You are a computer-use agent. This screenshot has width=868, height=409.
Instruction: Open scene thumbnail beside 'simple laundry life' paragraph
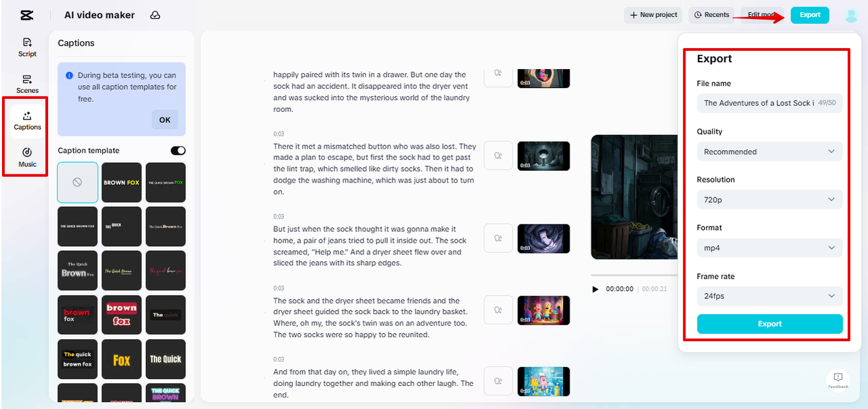[543, 381]
